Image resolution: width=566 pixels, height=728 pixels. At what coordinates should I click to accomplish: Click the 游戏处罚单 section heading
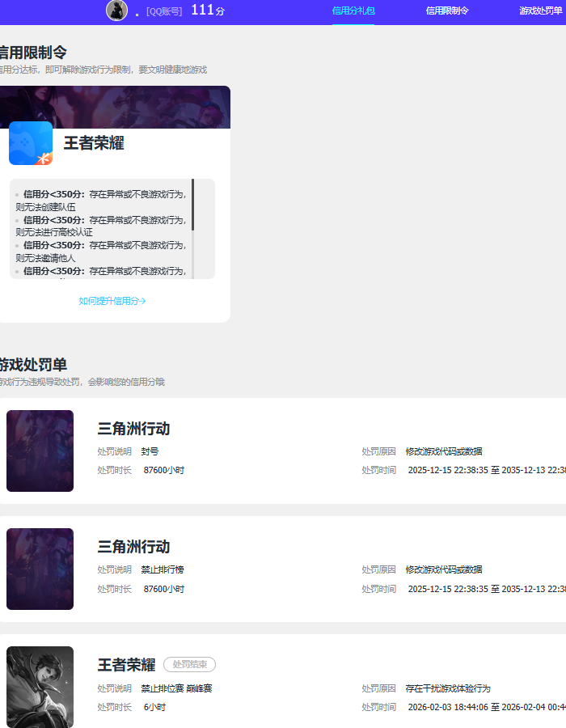33,365
